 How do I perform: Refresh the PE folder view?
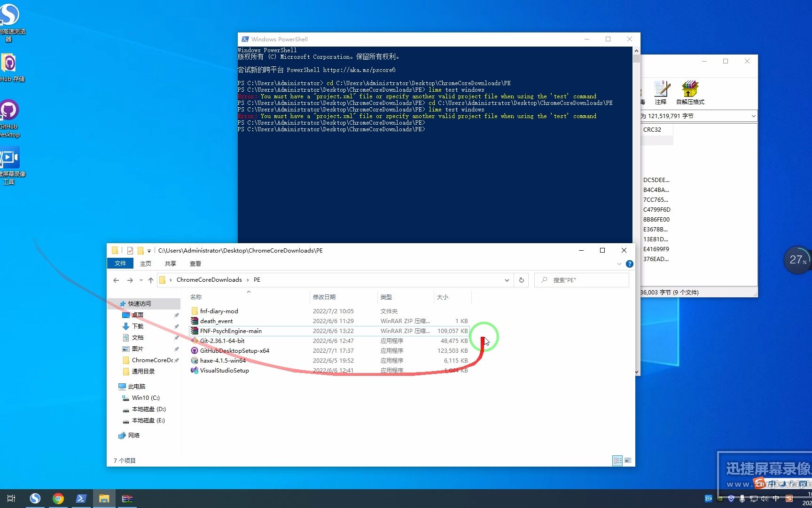tap(521, 280)
